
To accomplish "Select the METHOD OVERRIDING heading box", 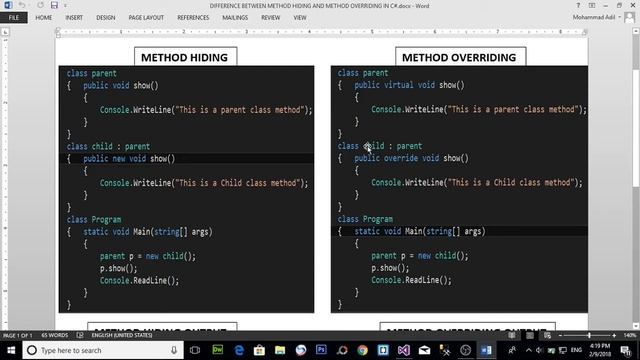I will click(460, 57).
